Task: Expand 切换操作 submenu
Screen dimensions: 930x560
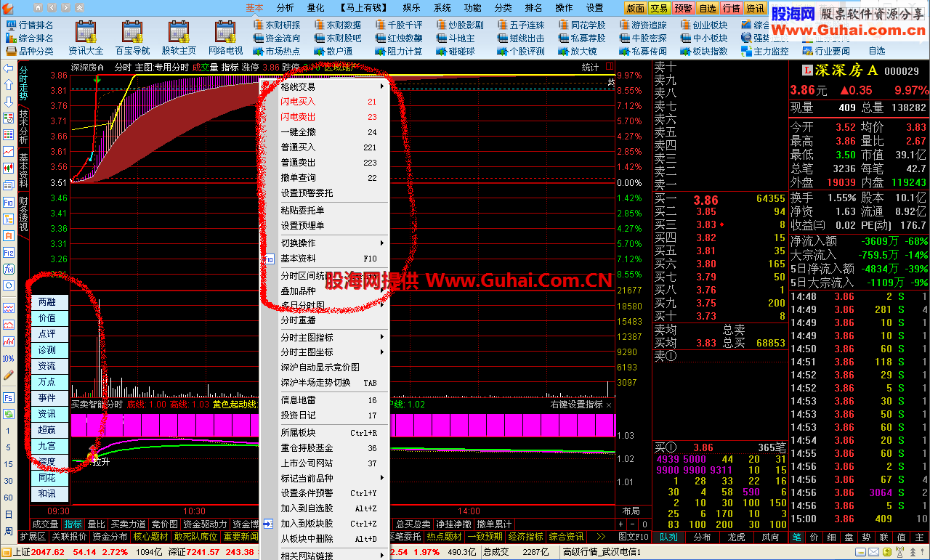Action: coord(332,243)
